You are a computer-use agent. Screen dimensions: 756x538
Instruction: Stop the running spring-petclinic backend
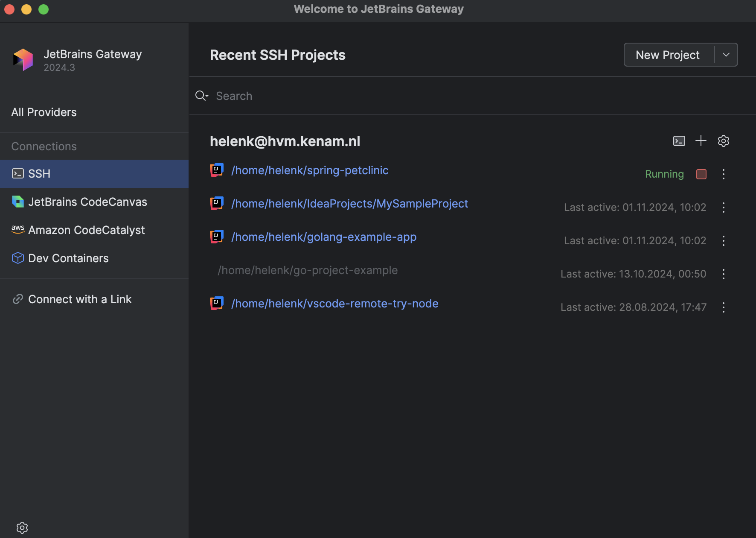coord(701,174)
